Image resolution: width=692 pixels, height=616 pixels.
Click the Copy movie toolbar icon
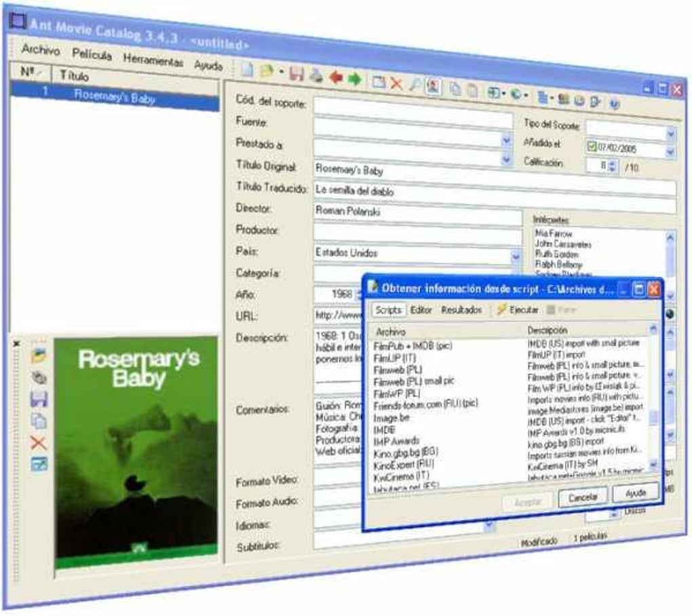click(x=455, y=88)
